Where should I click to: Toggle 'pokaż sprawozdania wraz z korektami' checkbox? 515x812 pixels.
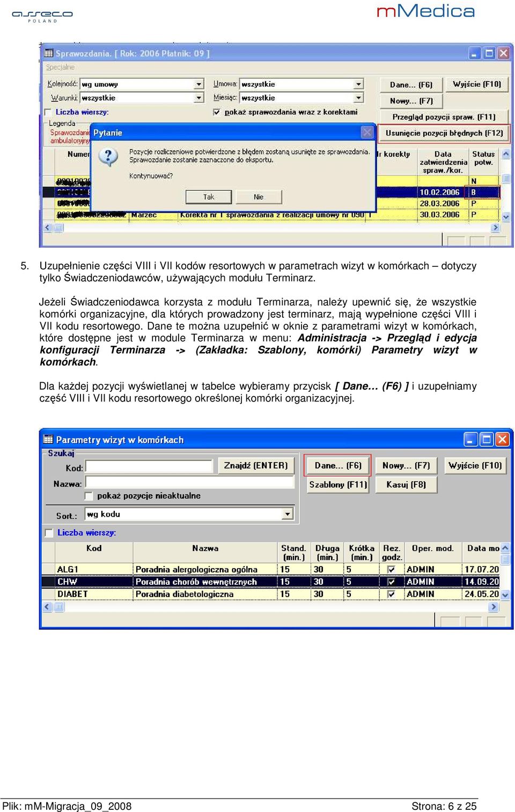[x=216, y=112]
